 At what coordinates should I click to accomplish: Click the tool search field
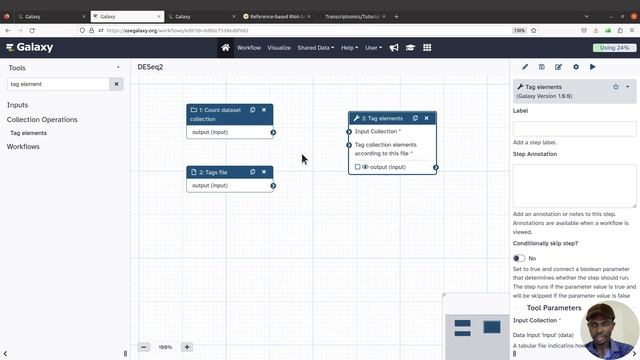pos(58,84)
